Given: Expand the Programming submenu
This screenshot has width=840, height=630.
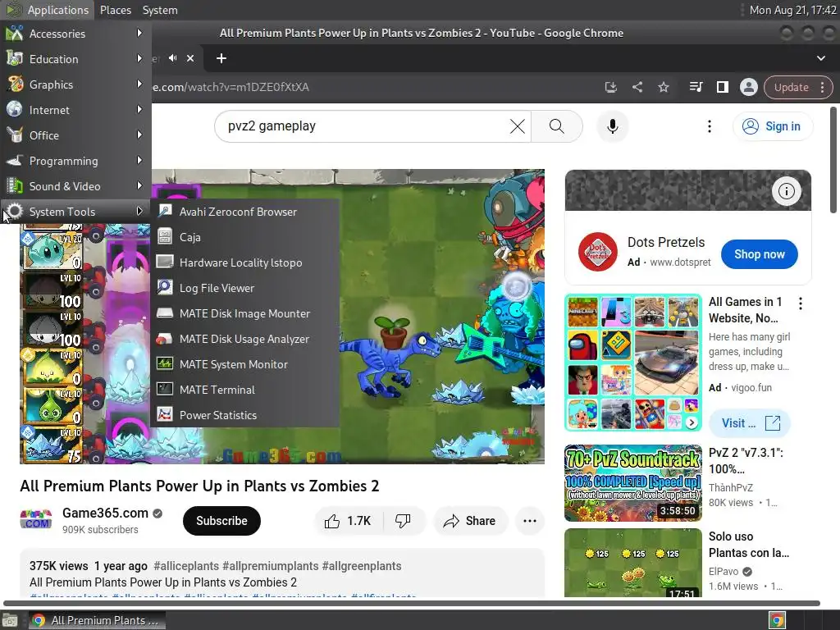Looking at the screenshot, I should pyautogui.click(x=75, y=161).
